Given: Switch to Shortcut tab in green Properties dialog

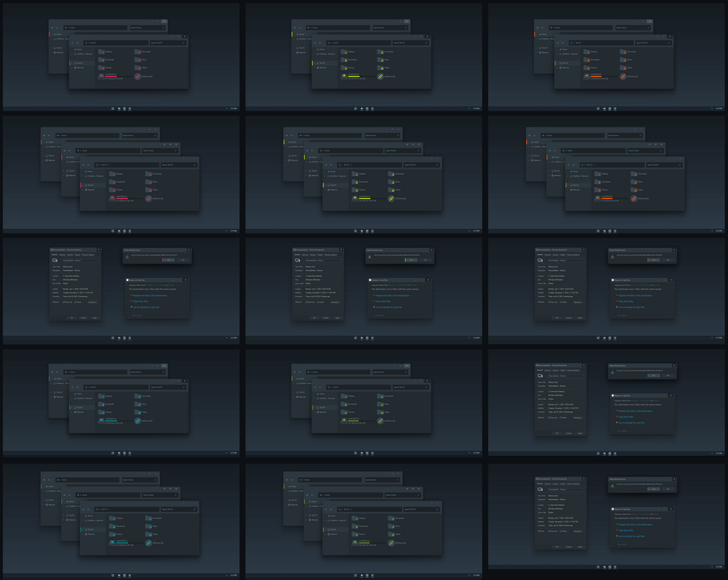Looking at the screenshot, I should click(x=548, y=484).
